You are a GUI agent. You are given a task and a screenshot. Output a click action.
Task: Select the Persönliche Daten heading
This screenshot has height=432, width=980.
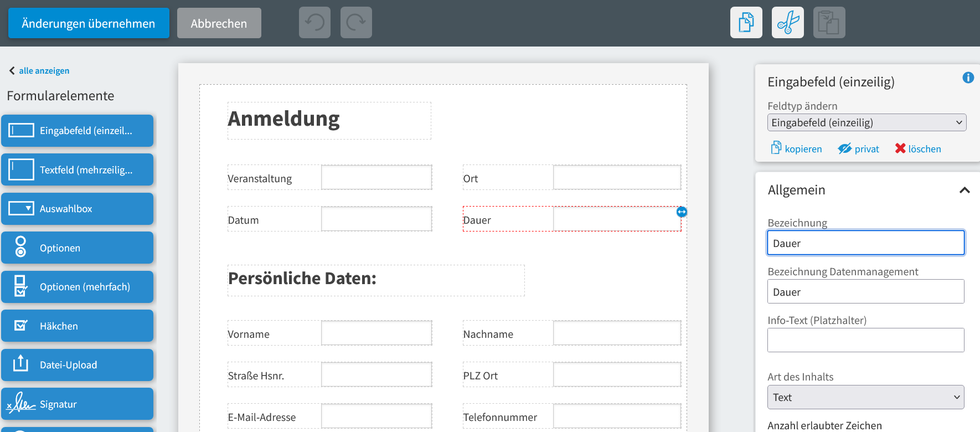tap(376, 280)
